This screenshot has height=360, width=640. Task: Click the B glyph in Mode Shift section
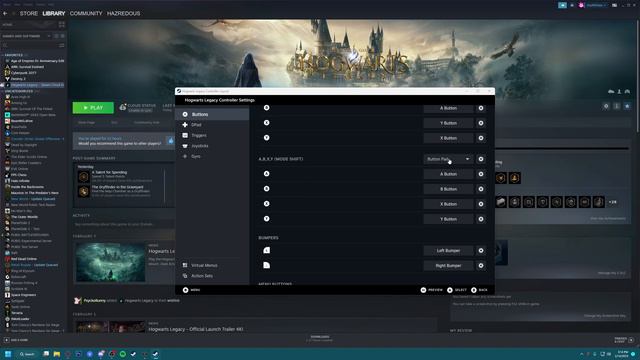coord(267,189)
